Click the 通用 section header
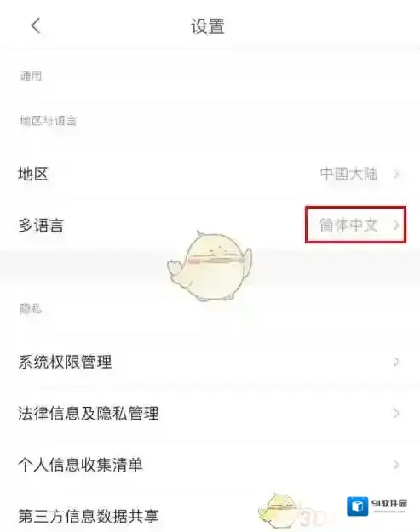420x532 pixels. click(31, 76)
